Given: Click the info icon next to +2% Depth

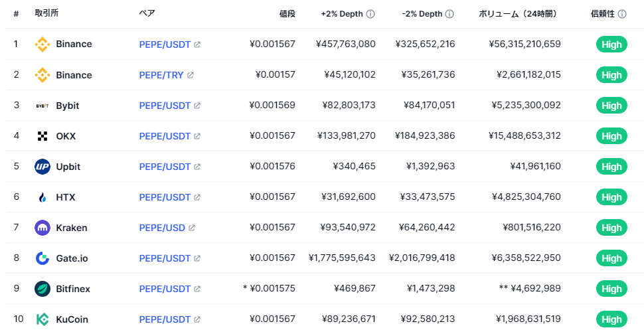Looking at the screenshot, I should [x=370, y=14].
